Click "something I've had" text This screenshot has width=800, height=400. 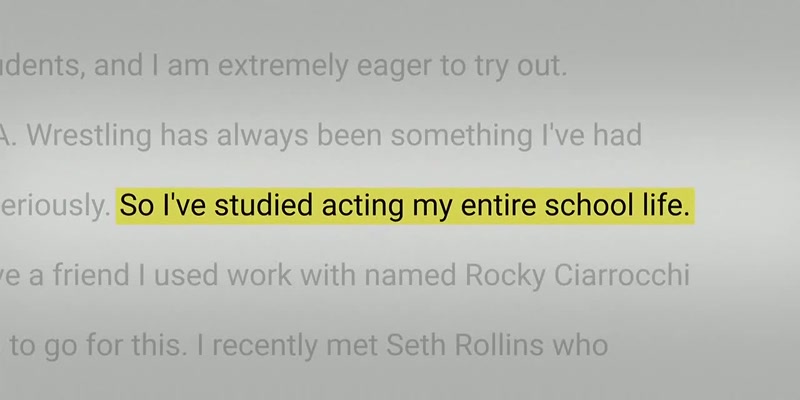(516, 137)
